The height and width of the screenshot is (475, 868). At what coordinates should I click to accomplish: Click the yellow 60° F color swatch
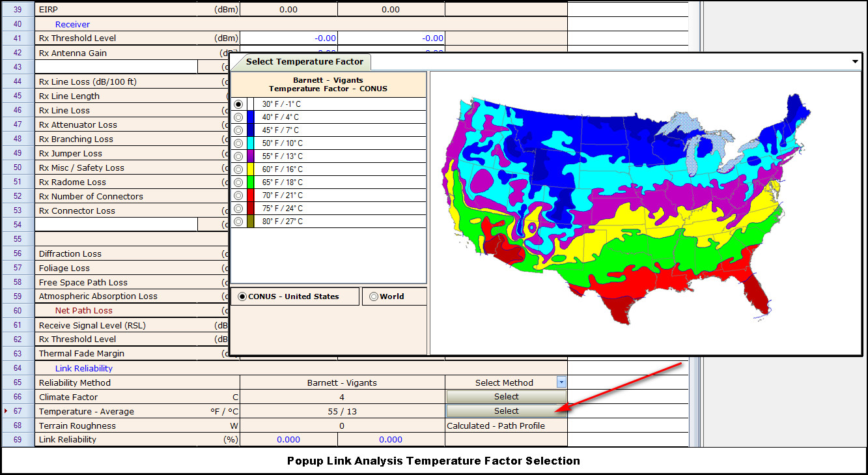click(x=251, y=169)
